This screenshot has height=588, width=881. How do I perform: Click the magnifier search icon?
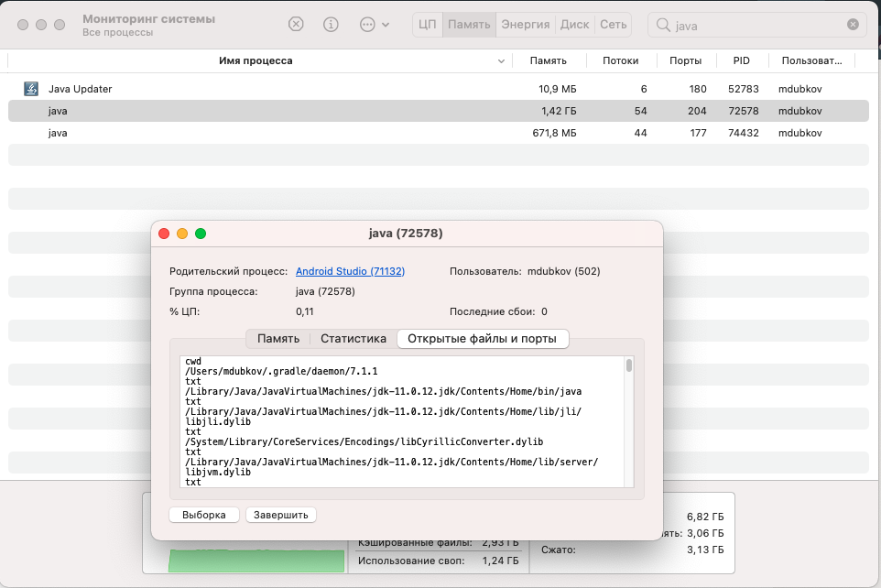pos(663,26)
